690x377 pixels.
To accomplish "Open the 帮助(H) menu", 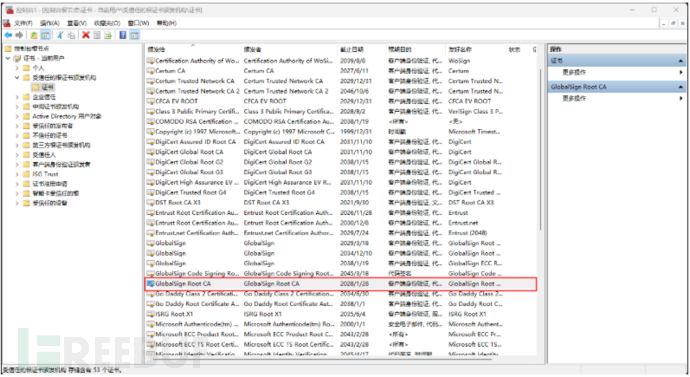I will pos(167,23).
